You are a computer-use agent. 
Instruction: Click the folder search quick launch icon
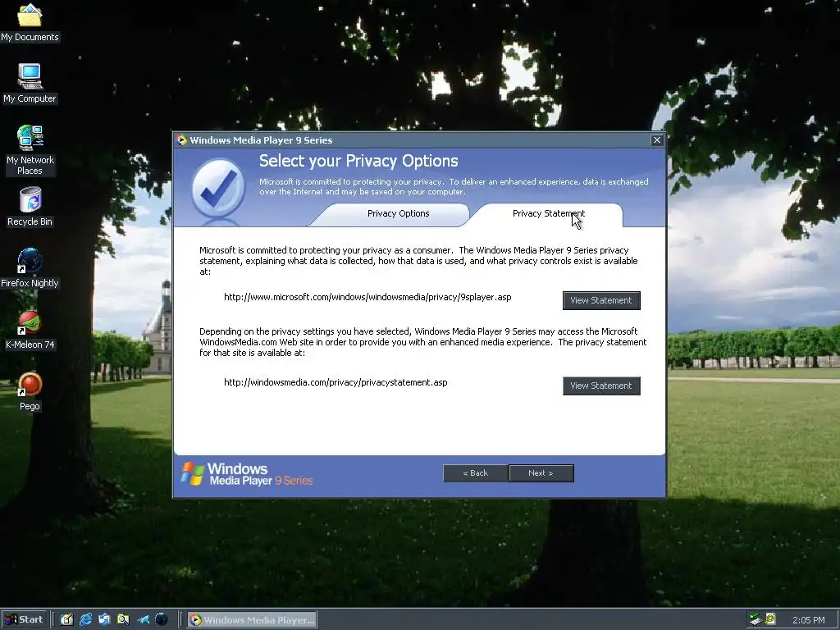pos(123,619)
